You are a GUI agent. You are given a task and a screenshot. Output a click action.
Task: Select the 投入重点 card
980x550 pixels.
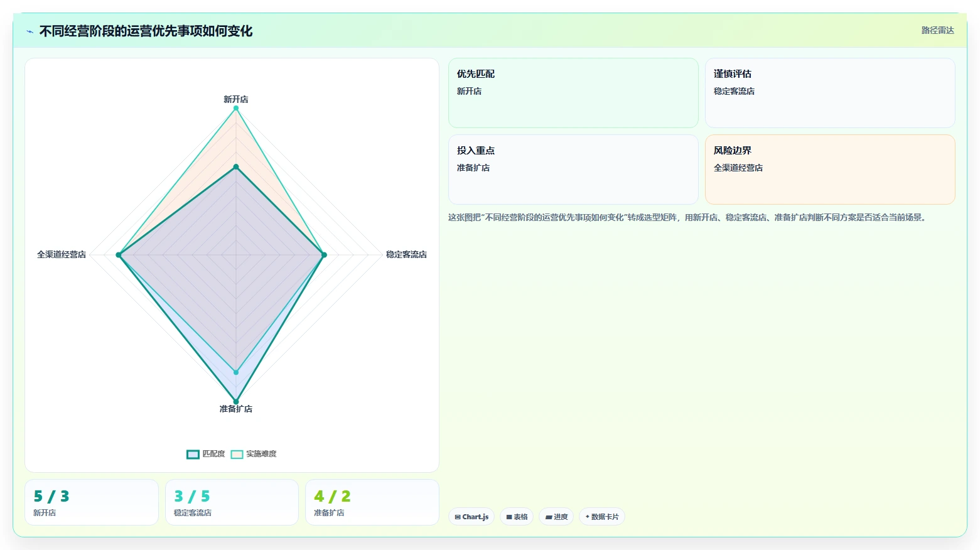coord(573,170)
